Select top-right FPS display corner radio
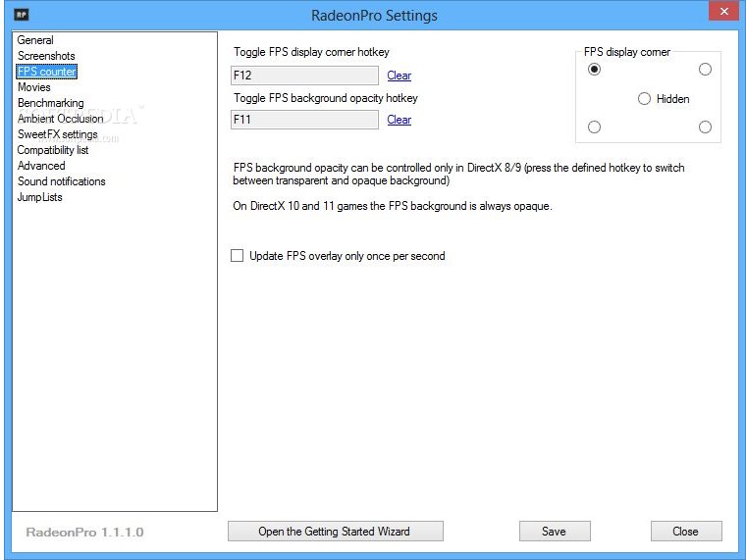This screenshot has width=746, height=560. [x=705, y=70]
